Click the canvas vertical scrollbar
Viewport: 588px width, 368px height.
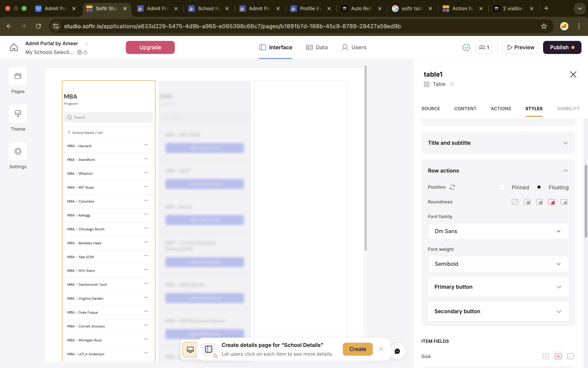pos(365,158)
